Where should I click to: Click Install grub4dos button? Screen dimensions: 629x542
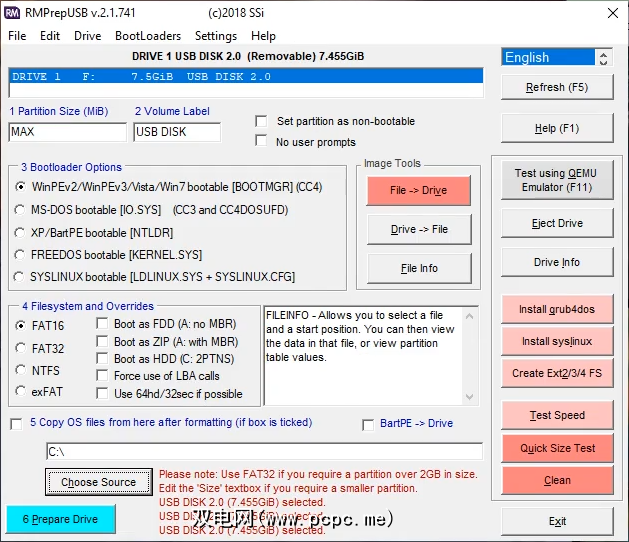click(557, 309)
